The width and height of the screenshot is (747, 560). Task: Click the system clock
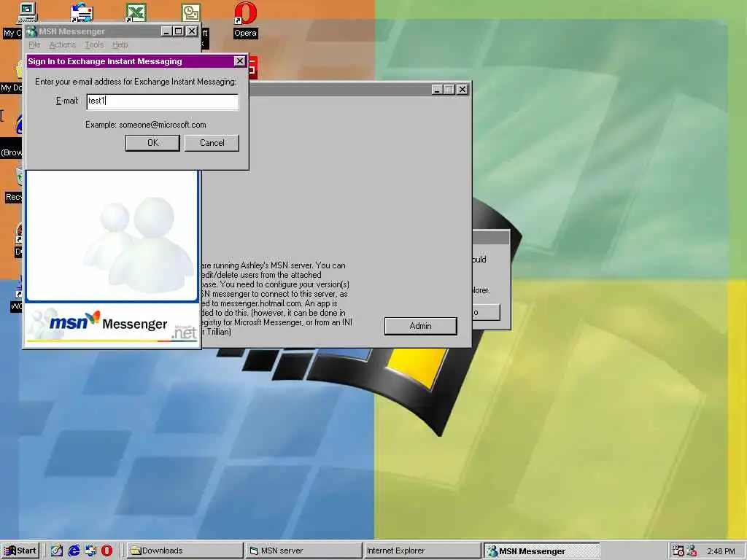coord(721,551)
